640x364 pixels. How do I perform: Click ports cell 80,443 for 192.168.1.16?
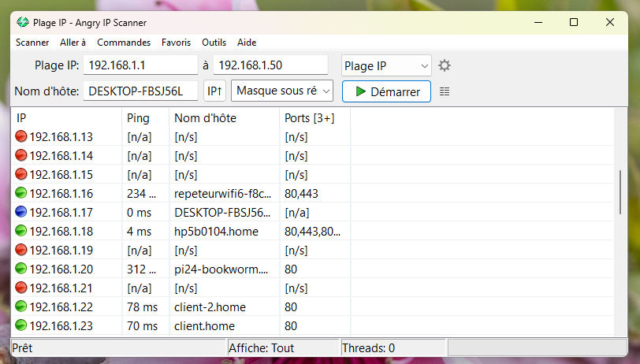[x=301, y=194]
